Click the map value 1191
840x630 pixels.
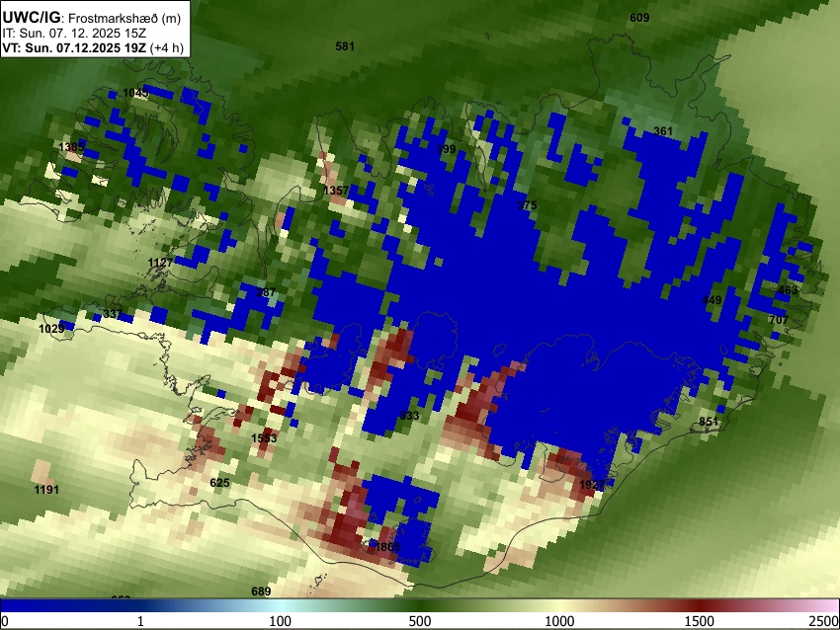click(46, 490)
